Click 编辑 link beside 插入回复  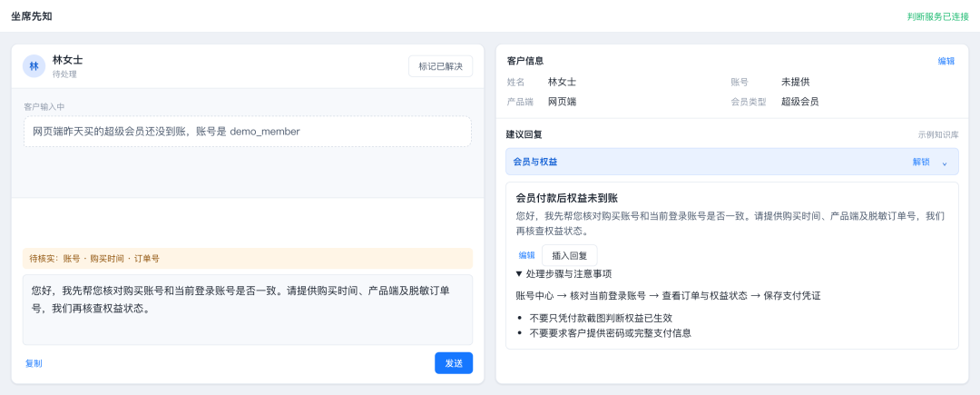pos(527,255)
